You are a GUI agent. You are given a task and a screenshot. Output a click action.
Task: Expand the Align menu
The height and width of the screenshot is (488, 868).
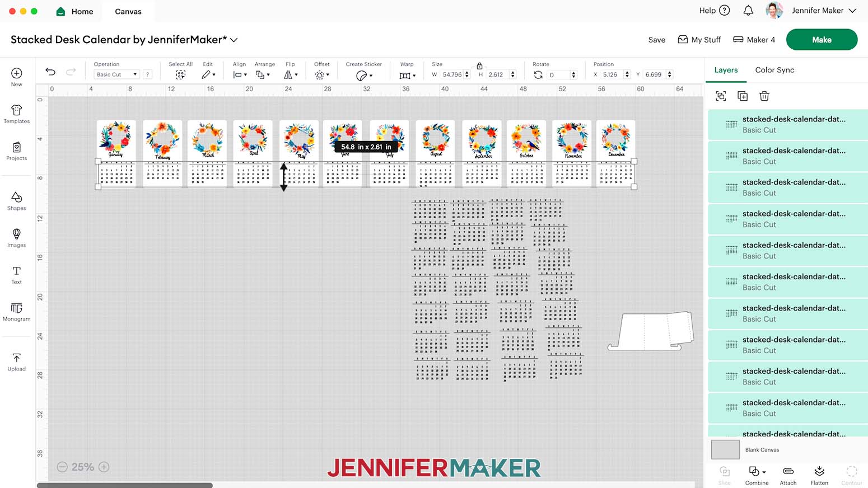coord(240,74)
